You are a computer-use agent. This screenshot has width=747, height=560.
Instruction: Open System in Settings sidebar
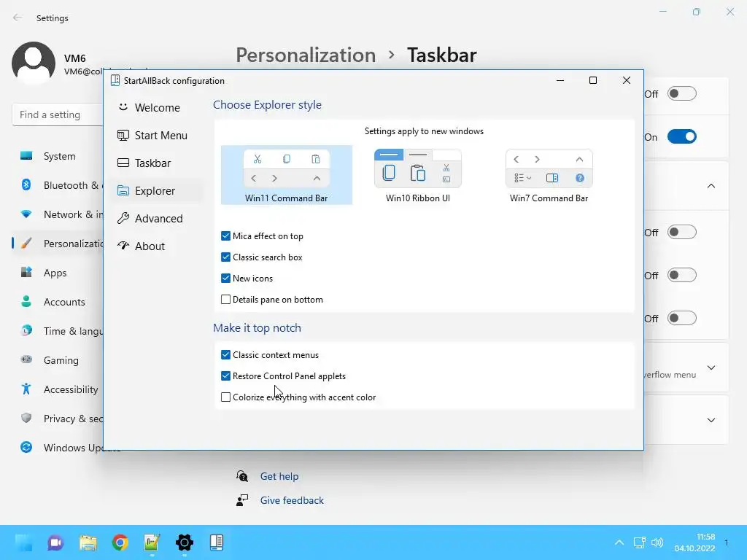click(60, 156)
